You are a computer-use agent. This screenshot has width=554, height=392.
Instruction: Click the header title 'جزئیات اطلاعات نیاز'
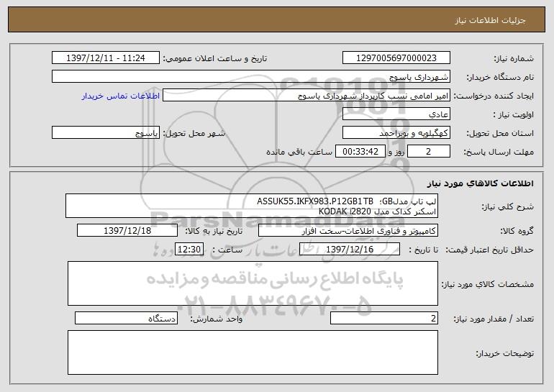click(x=490, y=20)
